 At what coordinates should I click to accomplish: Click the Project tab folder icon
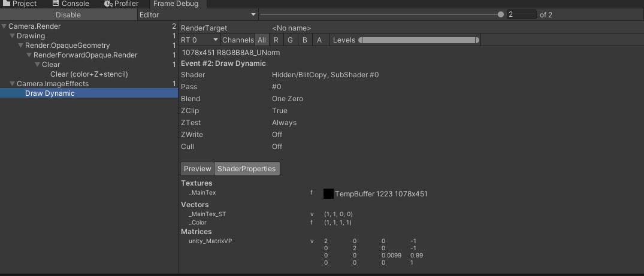pos(6,3)
